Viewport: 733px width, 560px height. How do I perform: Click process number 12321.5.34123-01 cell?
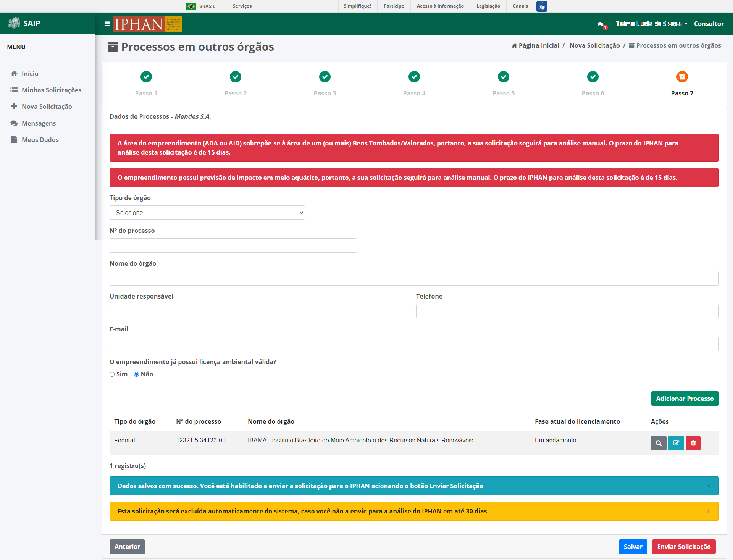tap(201, 441)
